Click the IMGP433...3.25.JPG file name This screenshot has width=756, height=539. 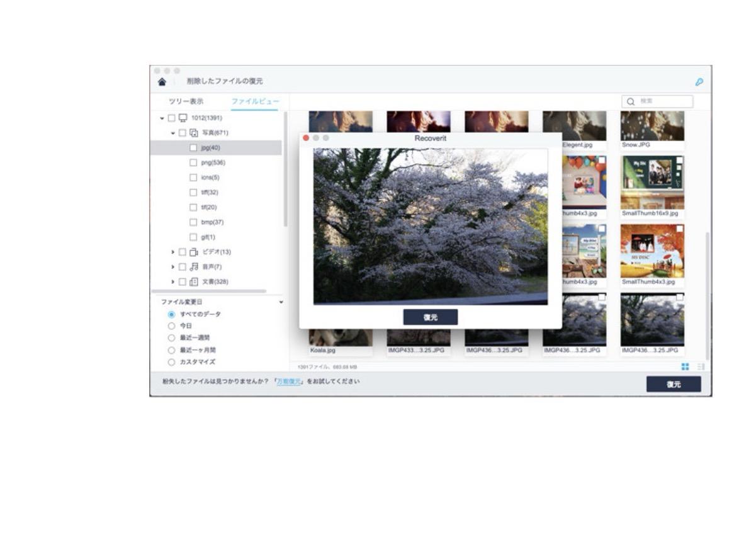(415, 350)
